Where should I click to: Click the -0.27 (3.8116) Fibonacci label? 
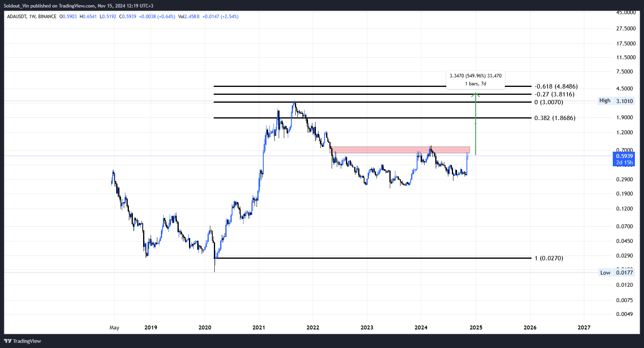[554, 94]
